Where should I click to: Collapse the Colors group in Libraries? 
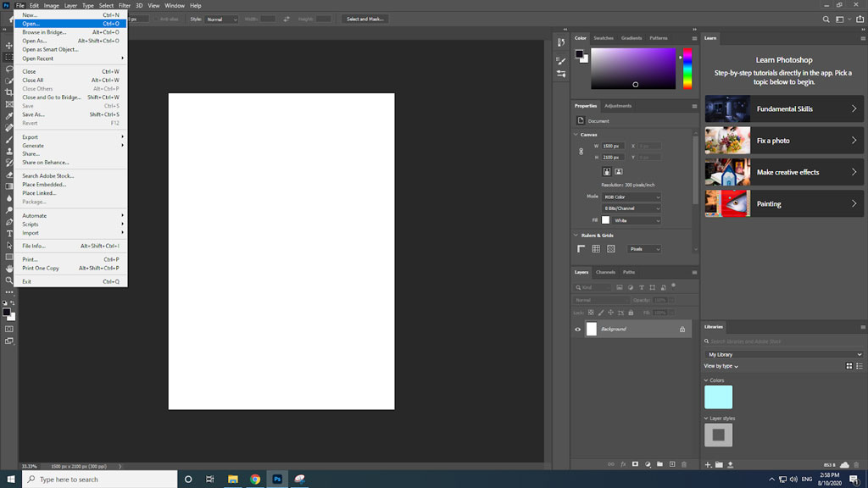706,380
